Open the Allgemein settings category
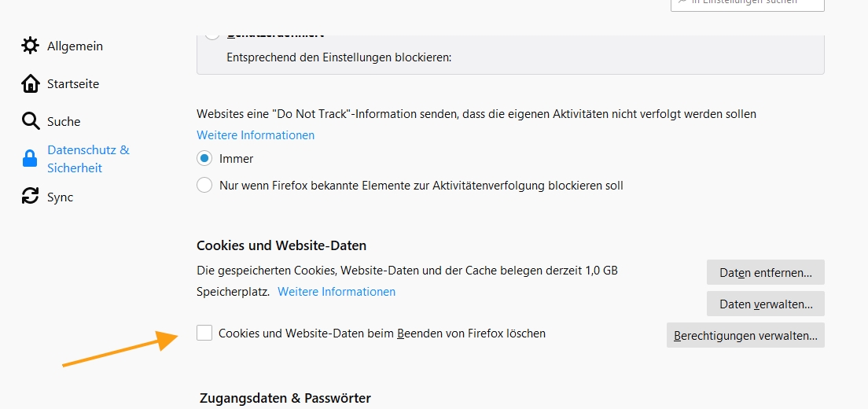This screenshot has height=409, width=868. pos(75,46)
